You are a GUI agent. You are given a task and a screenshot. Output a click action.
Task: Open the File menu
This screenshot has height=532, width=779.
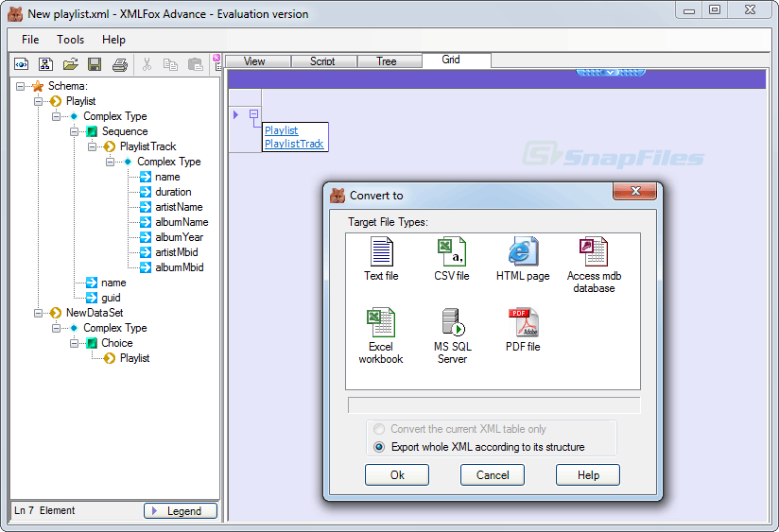[x=30, y=40]
